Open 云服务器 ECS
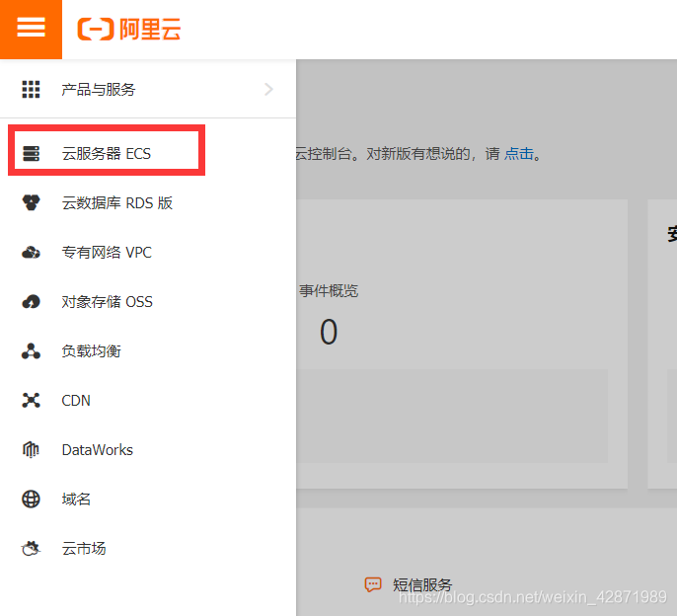 (107, 153)
